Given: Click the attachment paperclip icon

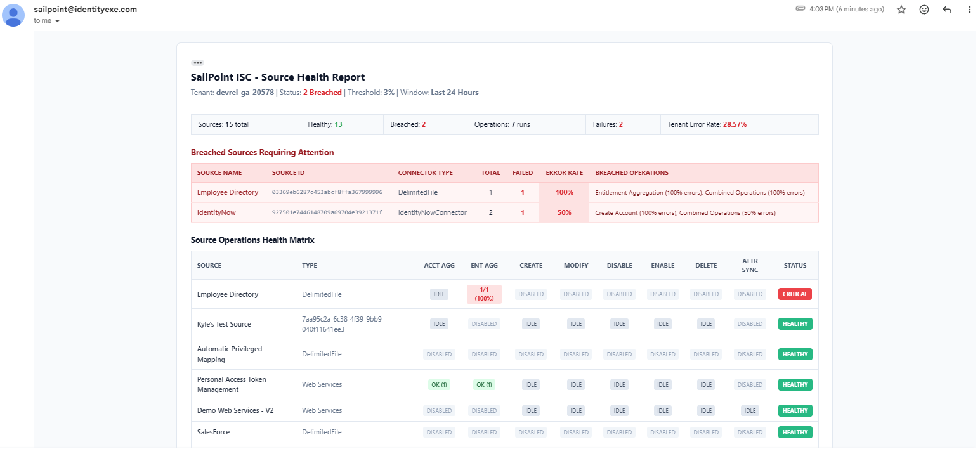Looking at the screenshot, I should point(800,10).
